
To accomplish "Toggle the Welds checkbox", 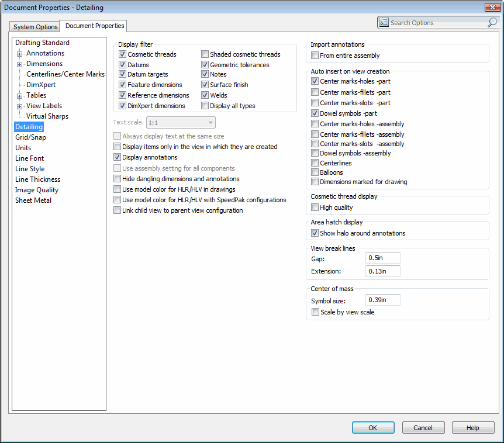I will (205, 95).
